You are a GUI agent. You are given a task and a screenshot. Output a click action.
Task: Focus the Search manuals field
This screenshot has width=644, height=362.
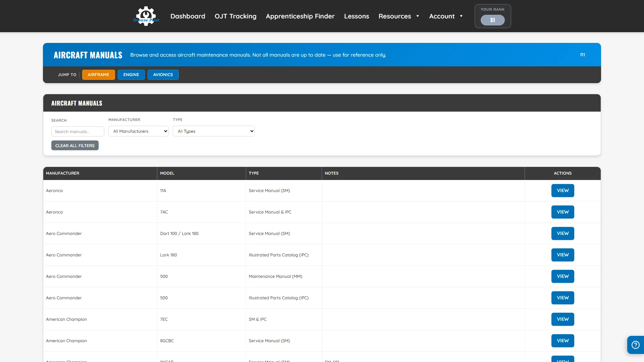tap(78, 131)
